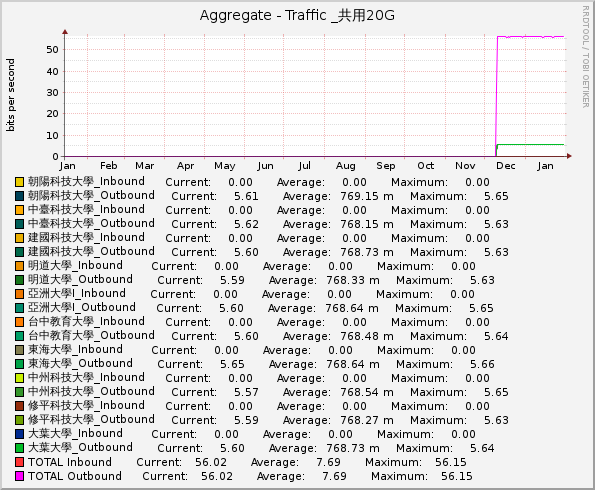Image resolution: width=595 pixels, height=490 pixels.
Task: Click the 朝陽科技大學_Inbound legend label
Action: coord(86,181)
